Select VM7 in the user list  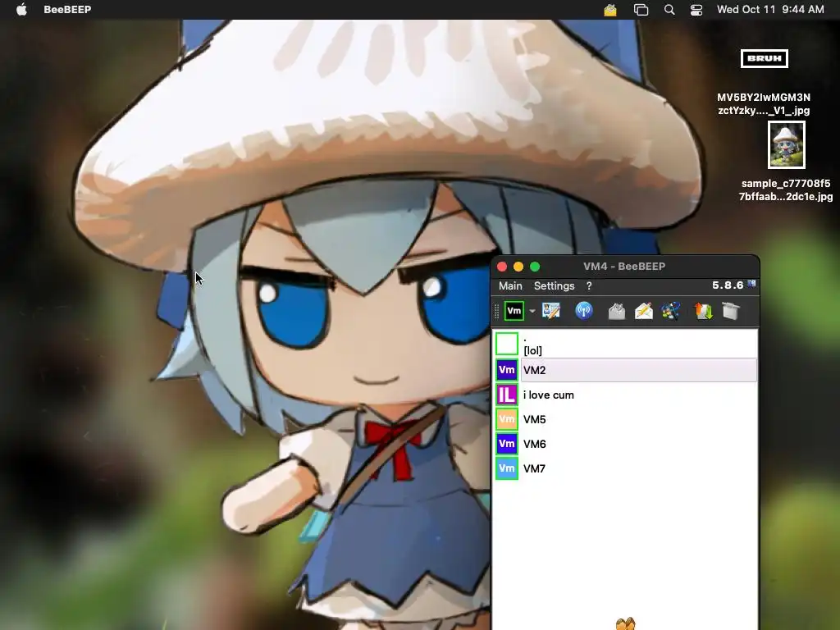pyautogui.click(x=625, y=468)
